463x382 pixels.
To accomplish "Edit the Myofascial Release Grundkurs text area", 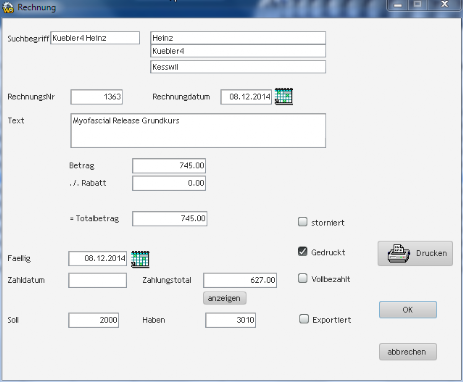I will [198, 131].
